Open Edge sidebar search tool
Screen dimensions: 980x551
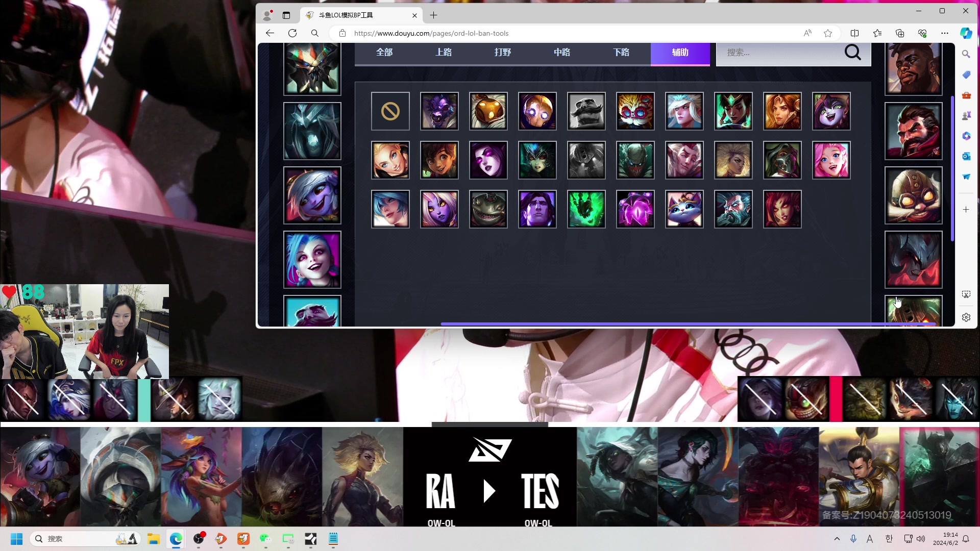point(966,54)
